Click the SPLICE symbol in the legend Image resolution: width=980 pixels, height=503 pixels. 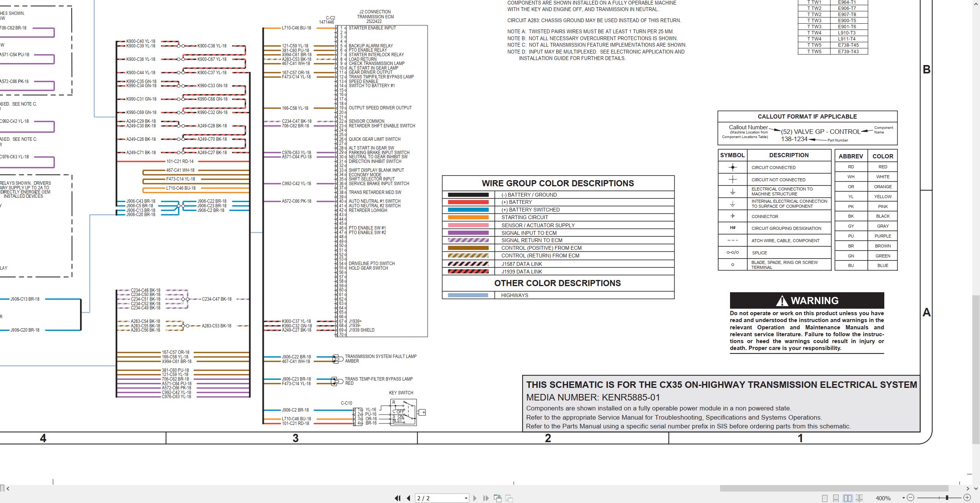coord(732,252)
